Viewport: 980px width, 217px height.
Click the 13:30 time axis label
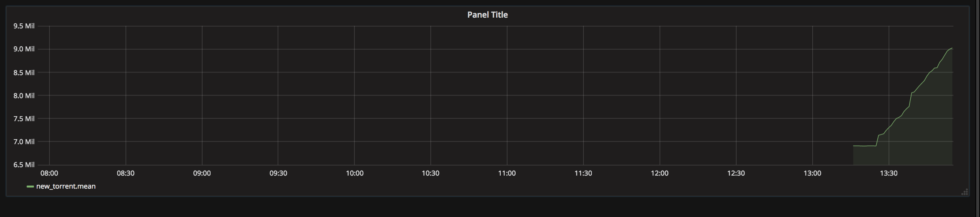point(888,173)
